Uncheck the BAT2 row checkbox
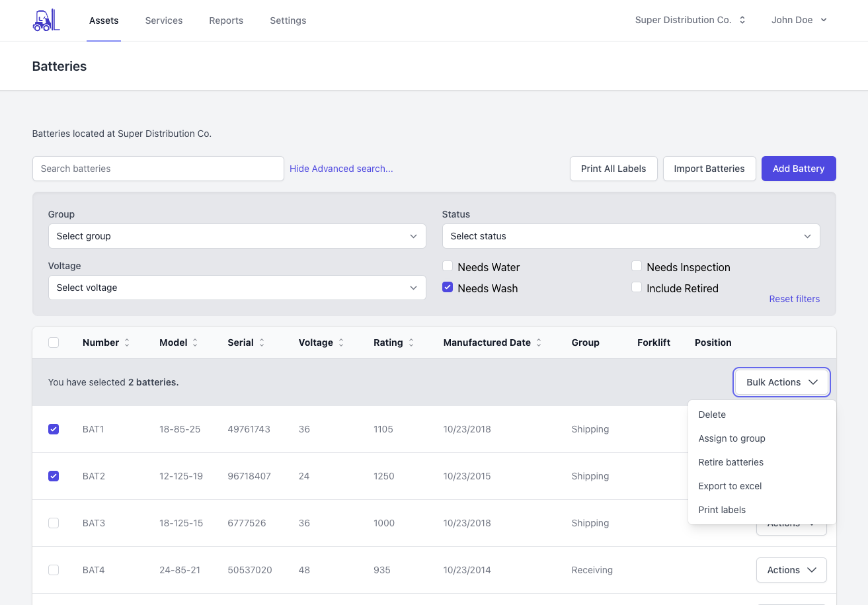 pyautogui.click(x=54, y=476)
